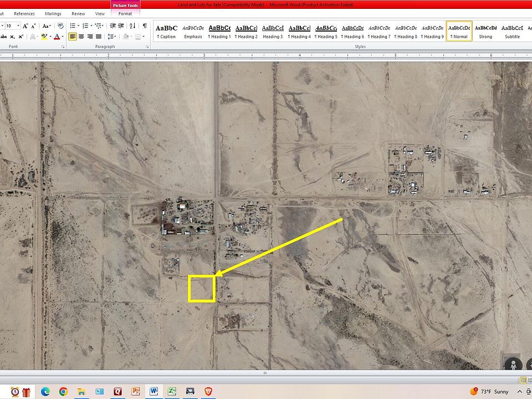Apply the Heading 1 style
Viewport: 532px width, 399px height.
pyautogui.click(x=219, y=31)
